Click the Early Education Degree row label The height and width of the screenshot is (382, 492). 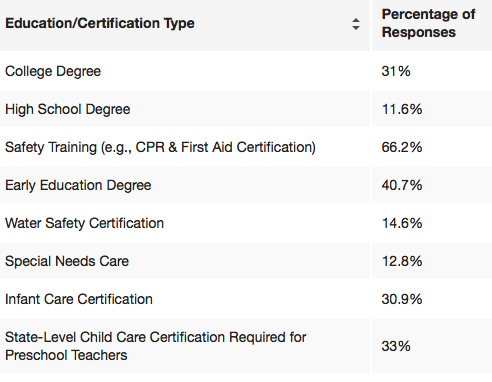point(78,185)
